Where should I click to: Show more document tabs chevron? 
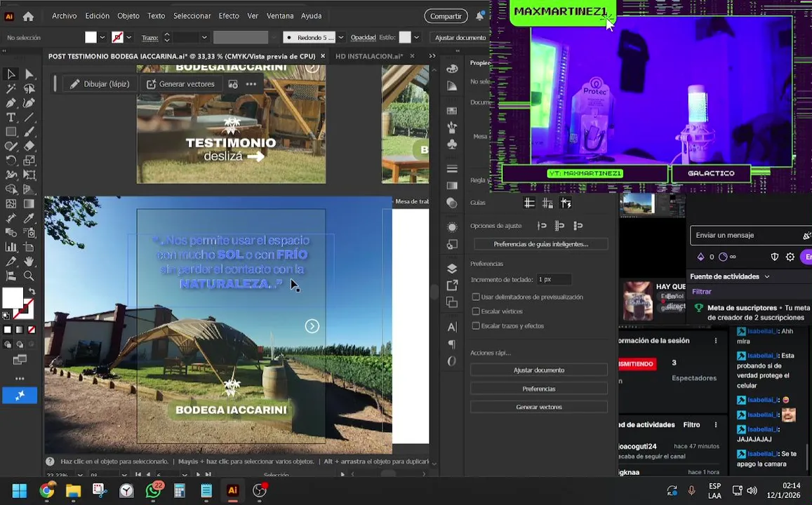(x=432, y=56)
